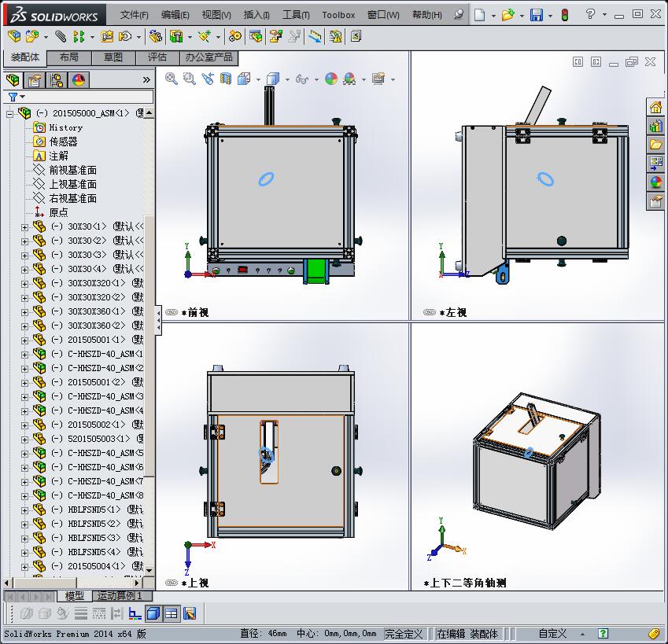Click Zoom to Fit magnifier icon
Screen dimensions: 668x644
[172, 79]
